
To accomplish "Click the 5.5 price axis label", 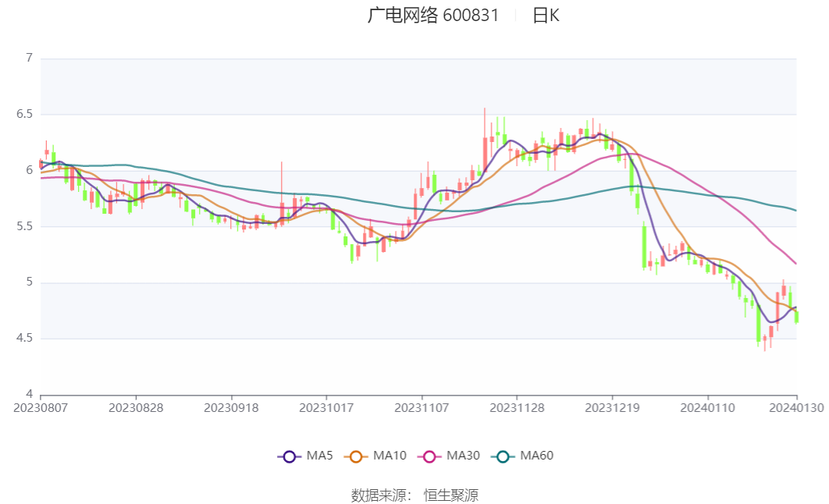I will click(x=25, y=226).
